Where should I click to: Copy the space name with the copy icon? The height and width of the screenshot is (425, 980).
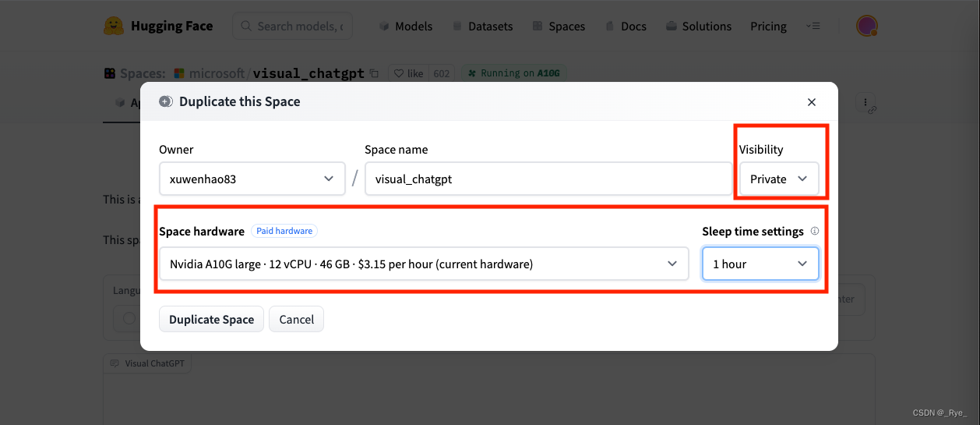(x=375, y=73)
